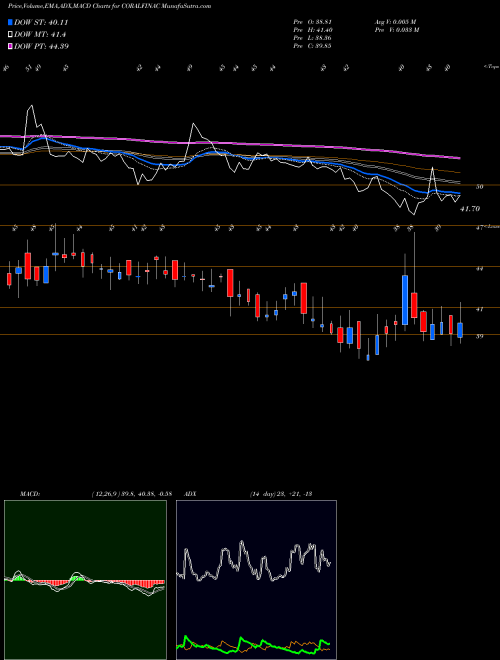Screen dimensions: 500x660
Task: Click the 'Pre H: 41.40' value
Action: click(312, 30)
